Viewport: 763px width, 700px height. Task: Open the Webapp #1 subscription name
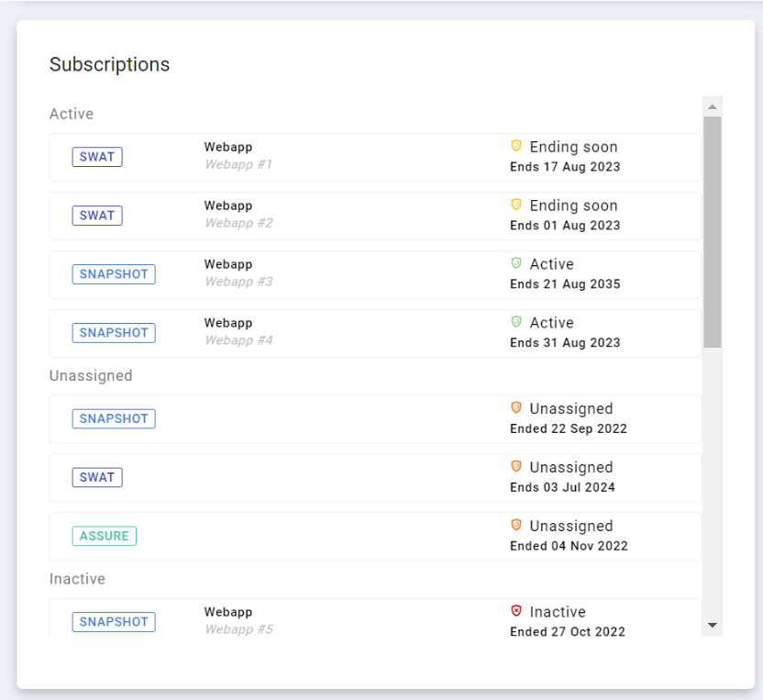tap(238, 165)
